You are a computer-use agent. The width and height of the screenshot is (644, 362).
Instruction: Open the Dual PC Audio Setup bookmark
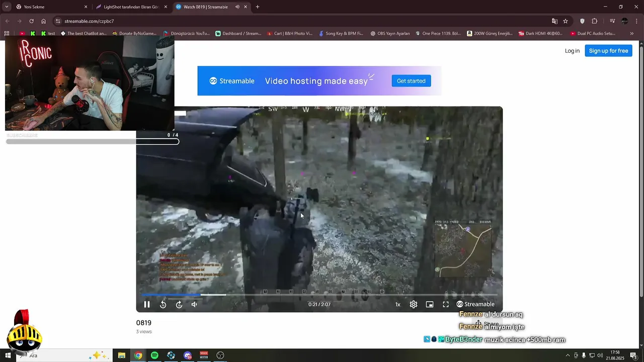coord(593,34)
